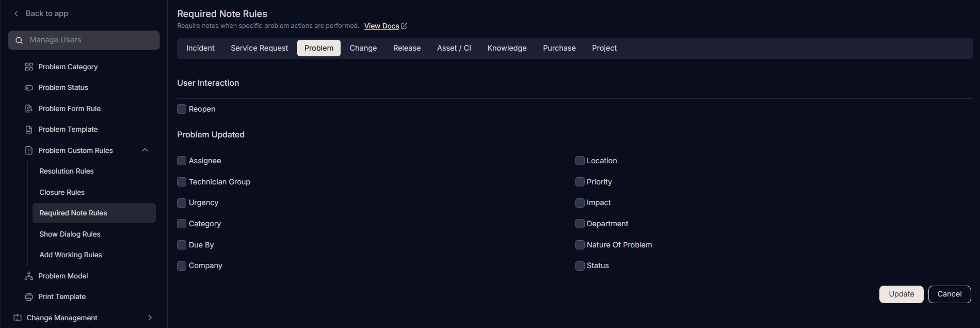Collapse the Problem Custom Rules section
Viewport: 980px width, 328px height.
[145, 150]
